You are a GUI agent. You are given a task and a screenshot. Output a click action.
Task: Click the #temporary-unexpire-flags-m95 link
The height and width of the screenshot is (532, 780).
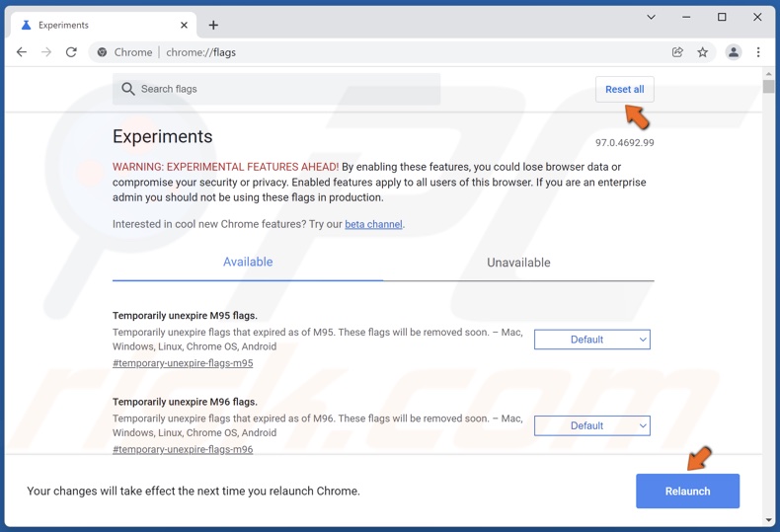pos(183,363)
